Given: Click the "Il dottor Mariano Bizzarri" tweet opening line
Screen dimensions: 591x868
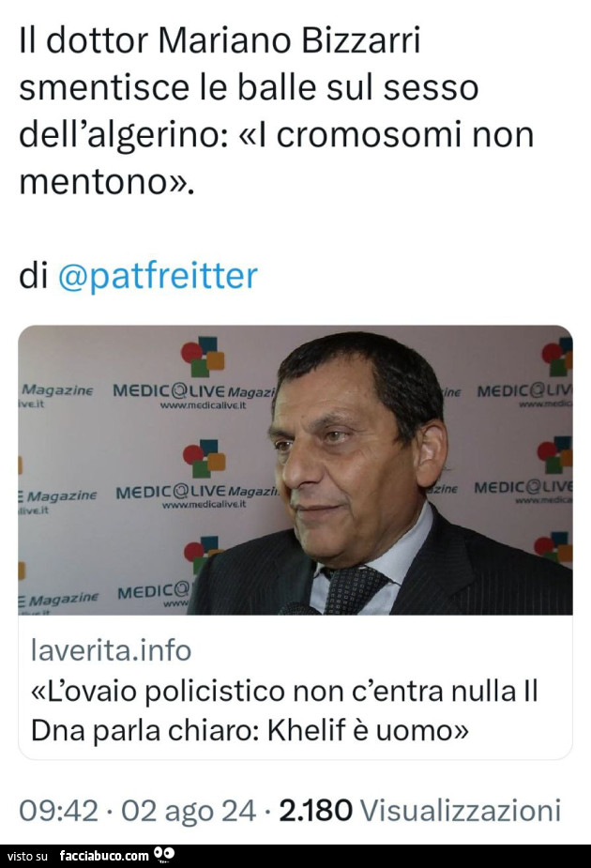Looking at the screenshot, I should 220,41.
